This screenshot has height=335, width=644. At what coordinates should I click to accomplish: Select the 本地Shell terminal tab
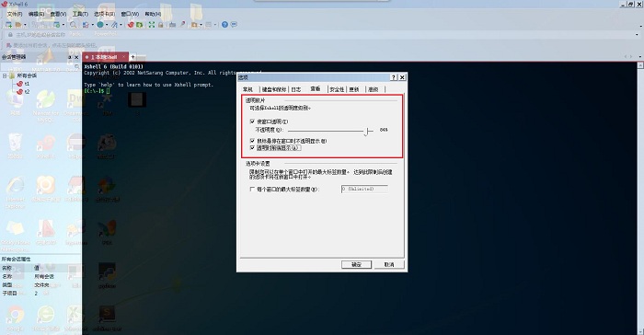pyautogui.click(x=103, y=57)
